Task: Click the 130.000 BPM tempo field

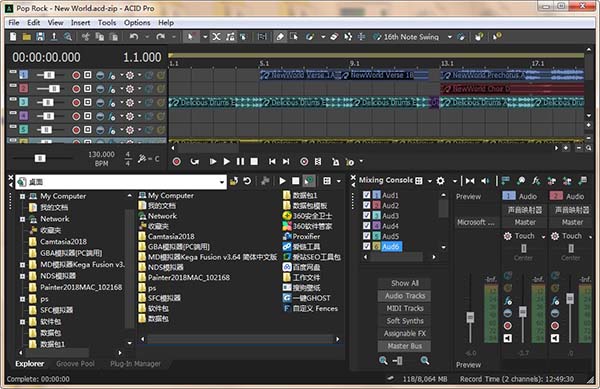Action: 101,155
